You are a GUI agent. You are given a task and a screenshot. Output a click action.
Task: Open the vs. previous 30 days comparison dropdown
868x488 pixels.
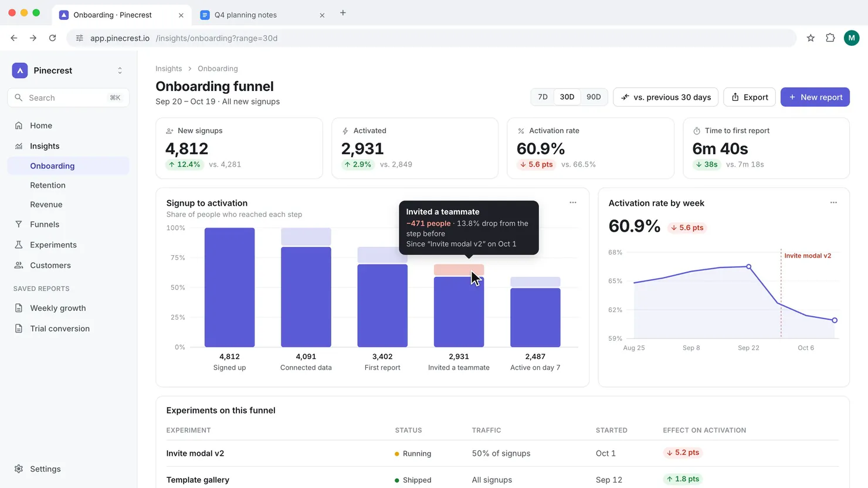click(x=666, y=97)
